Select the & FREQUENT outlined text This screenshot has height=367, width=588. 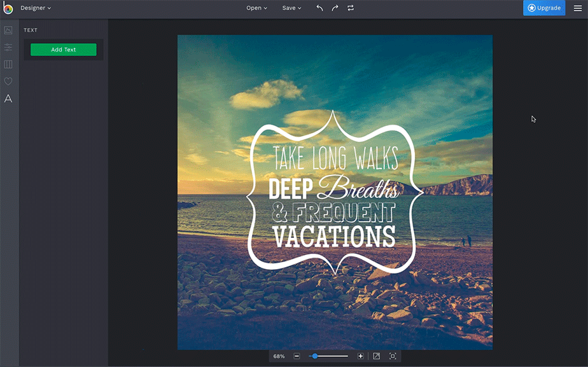pos(333,212)
